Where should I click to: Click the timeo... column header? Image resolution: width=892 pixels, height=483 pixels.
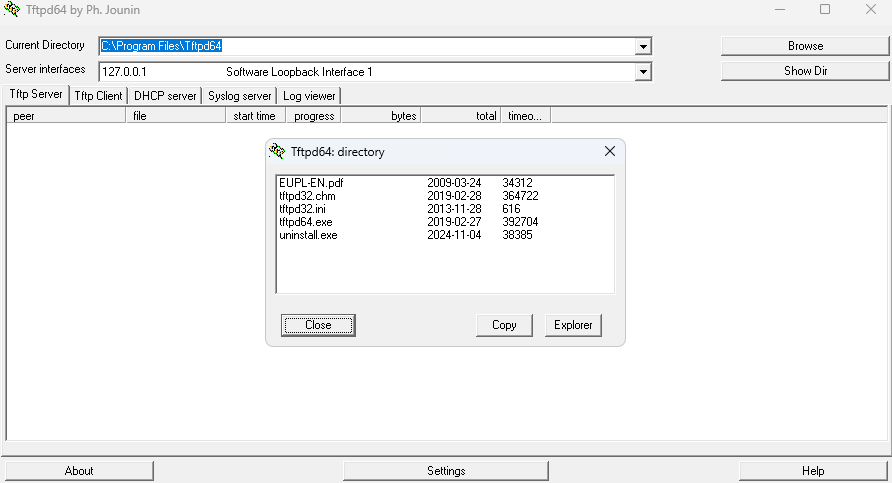coord(526,115)
